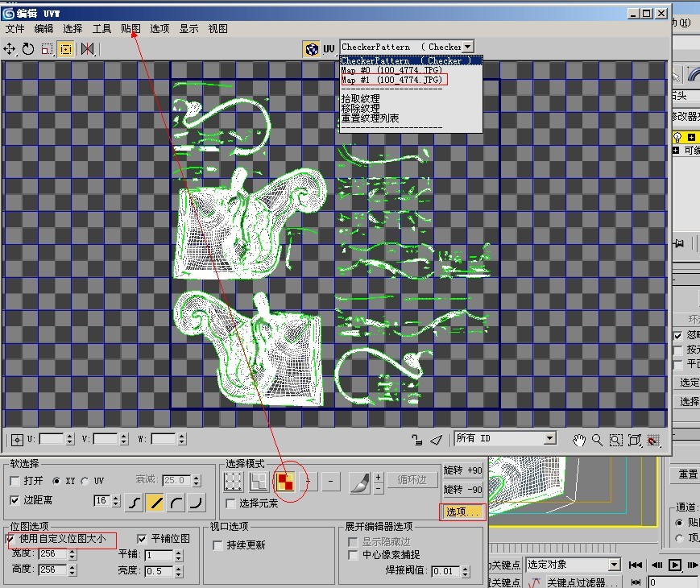Select the Move tool in UV editor toolbar
This screenshot has width=700, height=588.
pos(10,49)
